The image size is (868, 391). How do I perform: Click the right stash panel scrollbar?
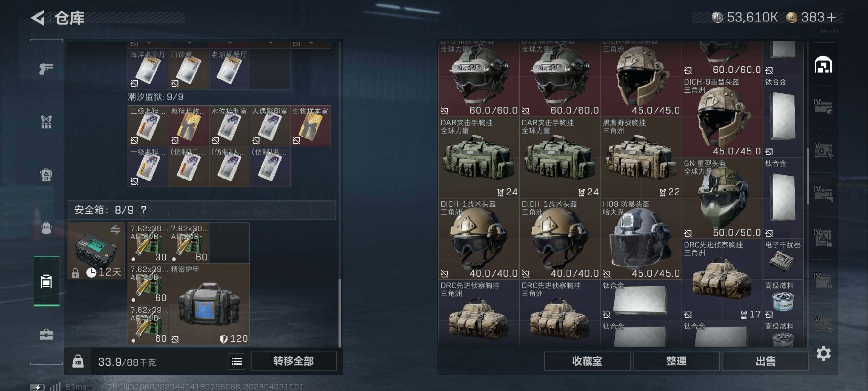pyautogui.click(x=808, y=177)
